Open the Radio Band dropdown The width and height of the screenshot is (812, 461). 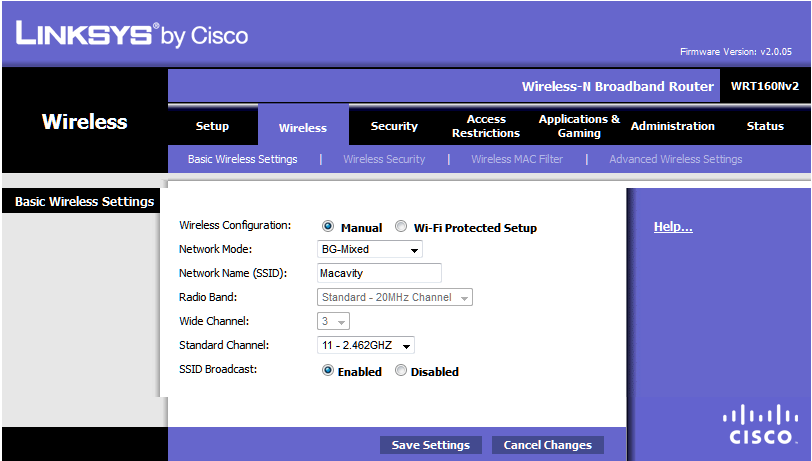click(395, 297)
